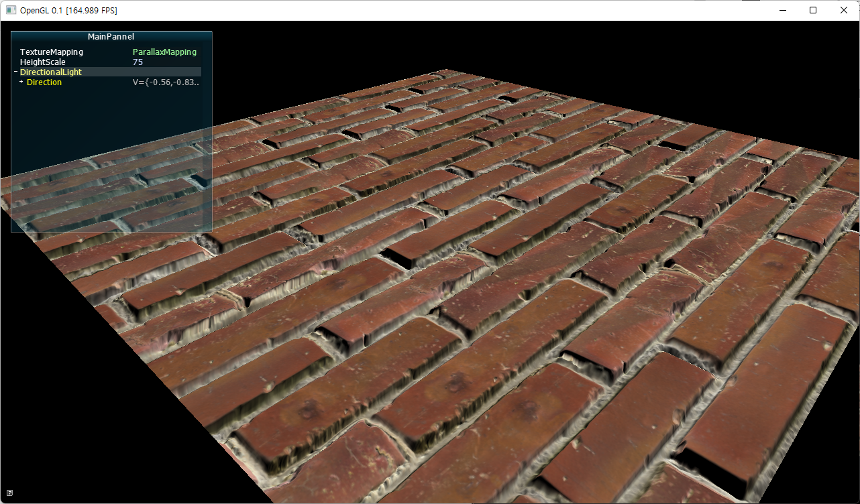Close the OpenGL window
This screenshot has width=860, height=504.
pyautogui.click(x=844, y=10)
